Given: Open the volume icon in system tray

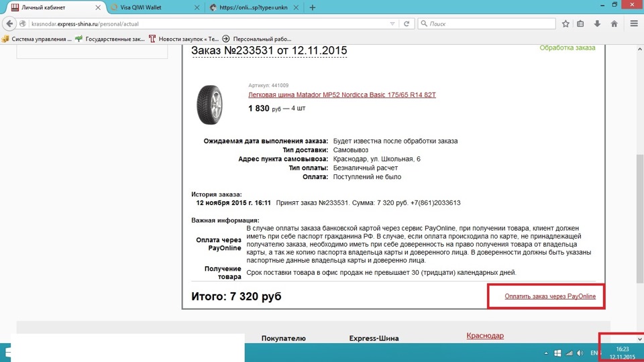Looking at the screenshot, I should pos(580,353).
